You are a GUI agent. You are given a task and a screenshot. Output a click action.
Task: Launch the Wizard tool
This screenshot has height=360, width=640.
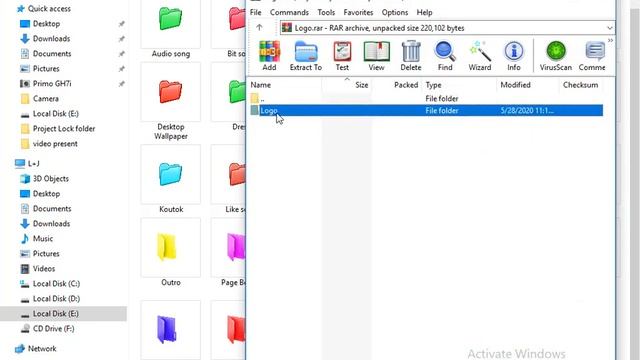(480, 56)
